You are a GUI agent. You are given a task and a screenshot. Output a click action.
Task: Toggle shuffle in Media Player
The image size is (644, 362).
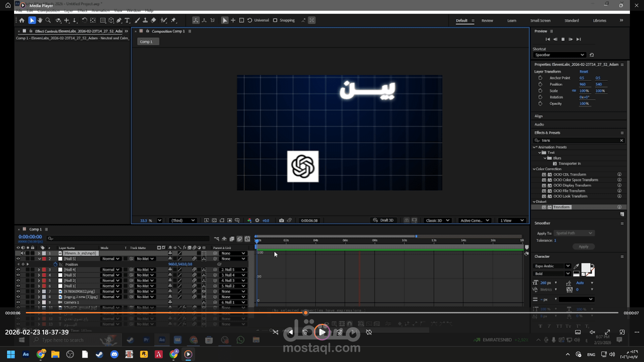pyautogui.click(x=276, y=332)
